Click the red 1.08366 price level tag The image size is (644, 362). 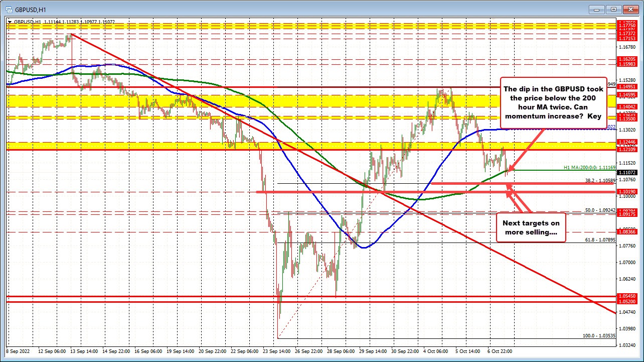[627, 232]
